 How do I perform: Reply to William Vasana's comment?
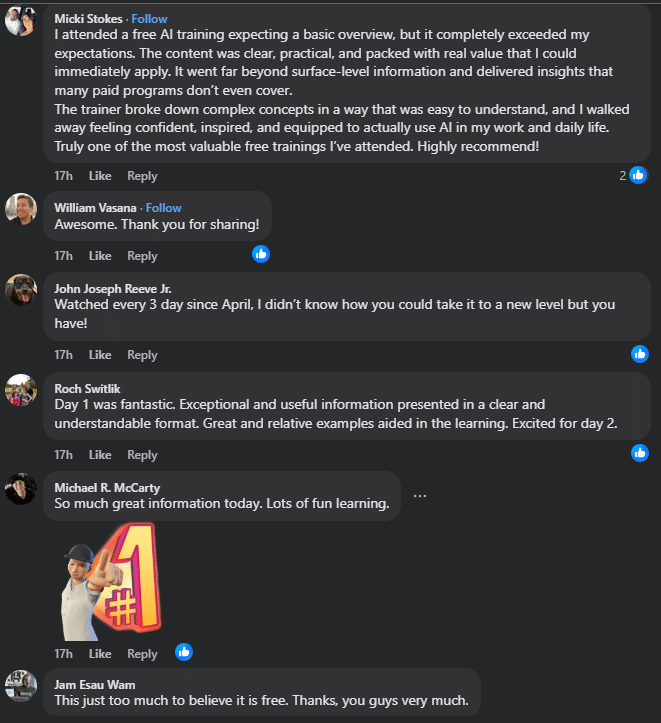coord(142,256)
